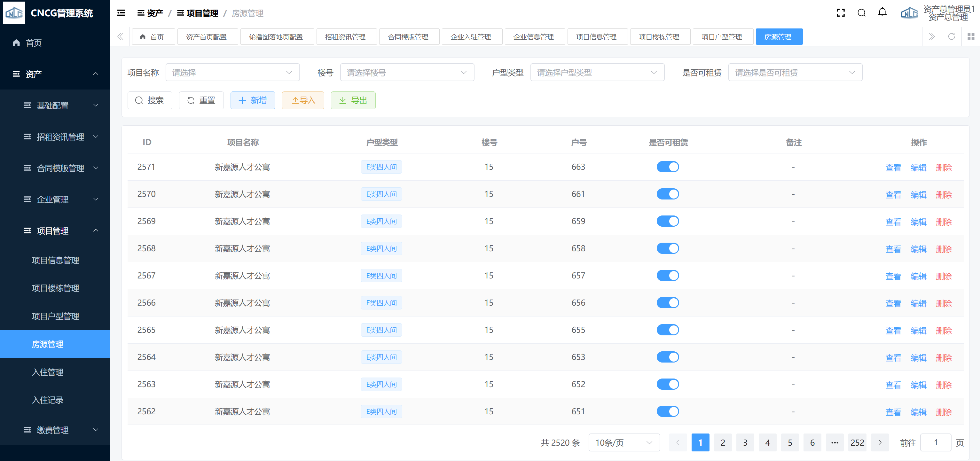The height and width of the screenshot is (461, 980).
Task: Open the header search icon
Action: tap(861, 13)
